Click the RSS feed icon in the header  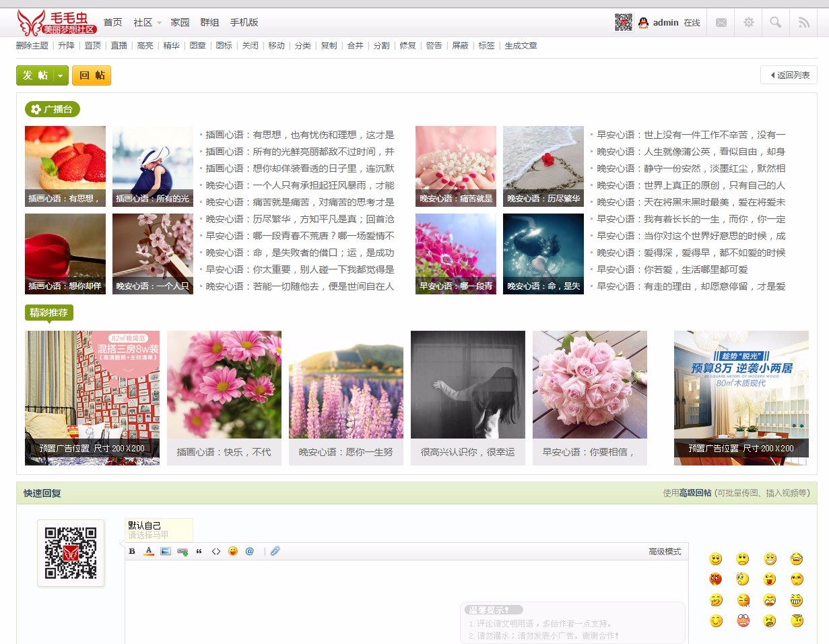tap(804, 22)
